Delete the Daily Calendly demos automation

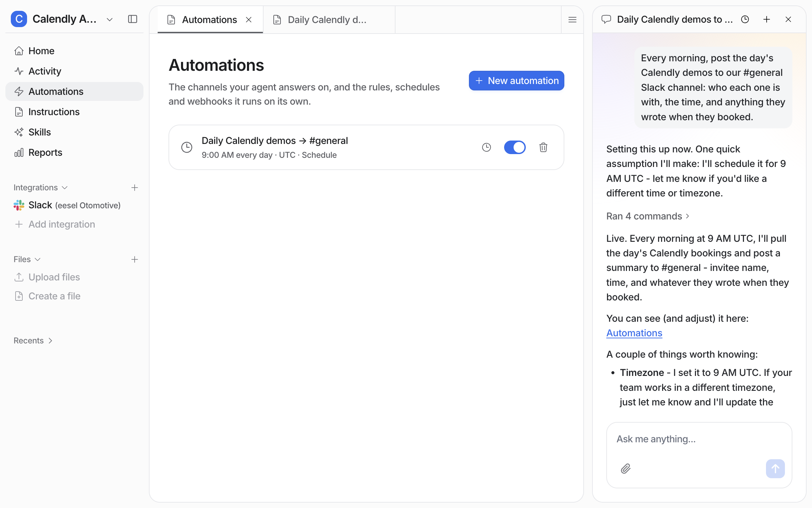543,147
